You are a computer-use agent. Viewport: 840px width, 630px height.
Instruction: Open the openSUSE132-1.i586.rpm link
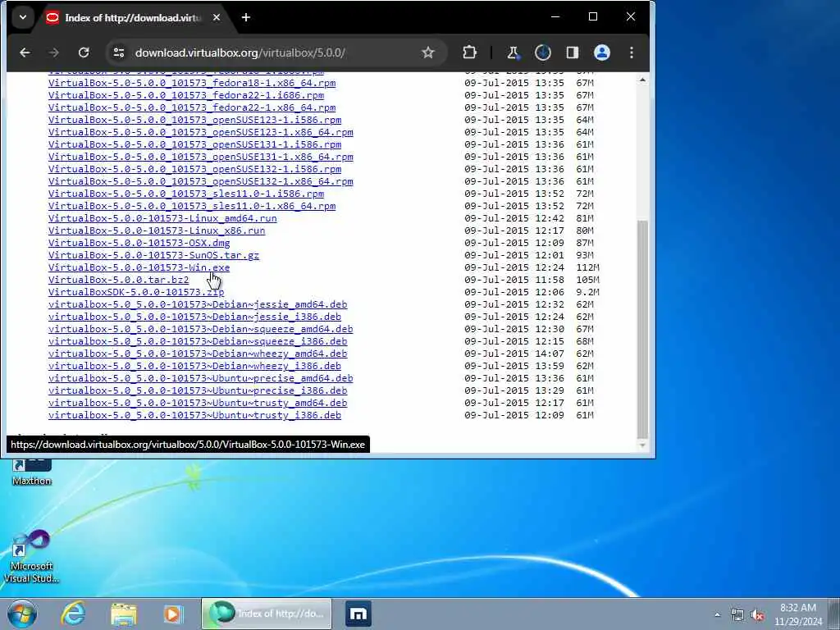tap(194, 169)
